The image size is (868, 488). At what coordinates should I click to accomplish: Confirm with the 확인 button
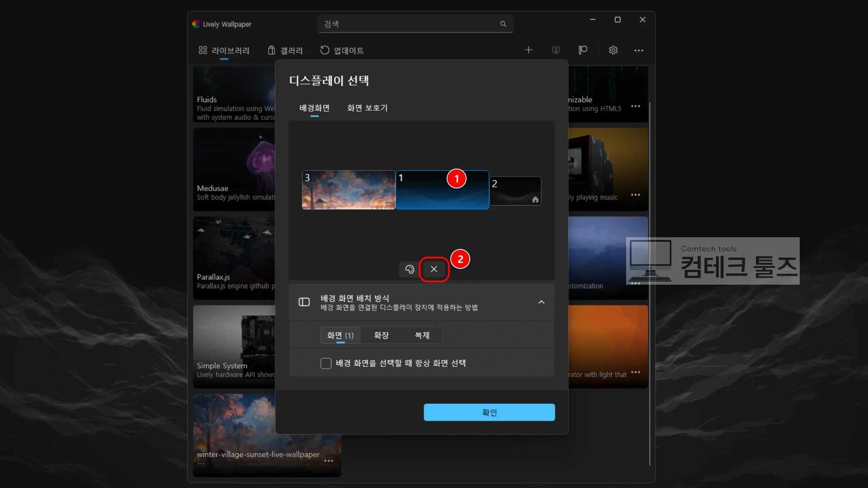pyautogui.click(x=489, y=413)
